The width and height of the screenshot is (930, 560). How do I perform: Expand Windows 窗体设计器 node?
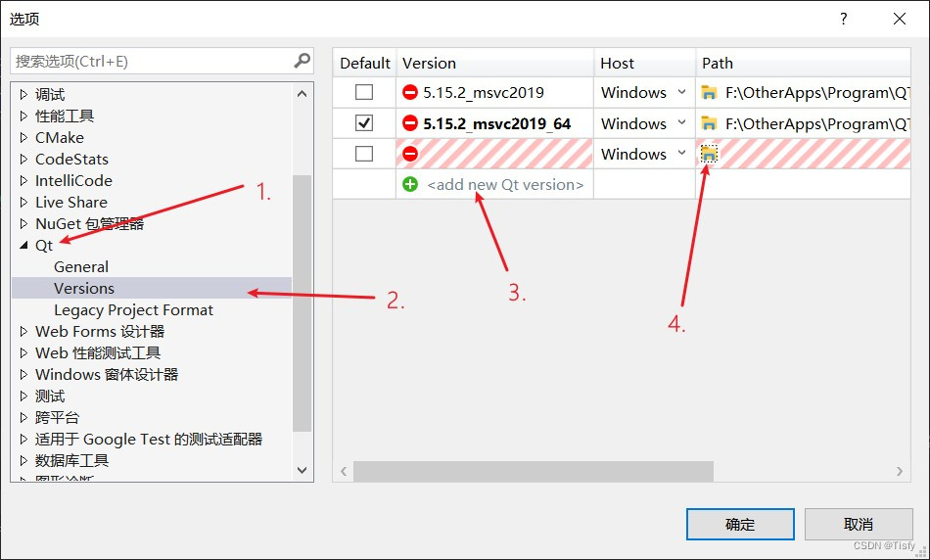pyautogui.click(x=23, y=374)
